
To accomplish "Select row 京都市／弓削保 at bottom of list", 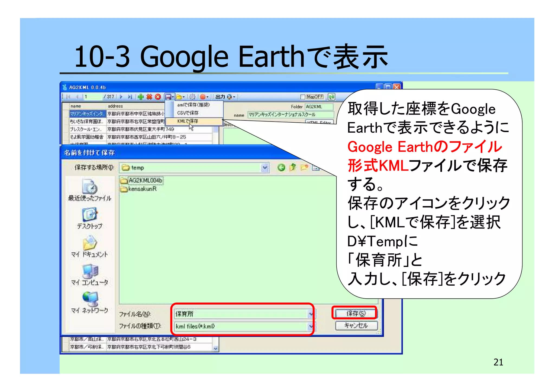I will [x=87, y=347].
